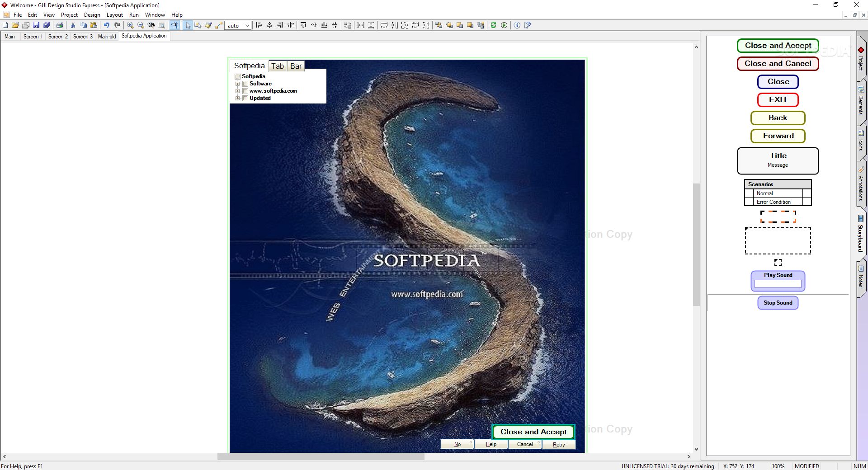Open the File menu
This screenshot has height=470, width=868.
tap(18, 15)
